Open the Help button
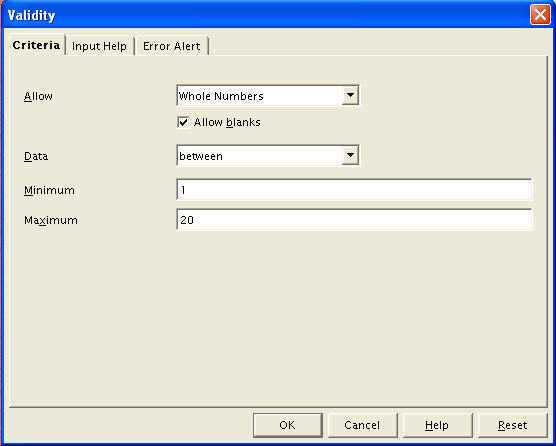The height and width of the screenshot is (446, 556). point(437,425)
